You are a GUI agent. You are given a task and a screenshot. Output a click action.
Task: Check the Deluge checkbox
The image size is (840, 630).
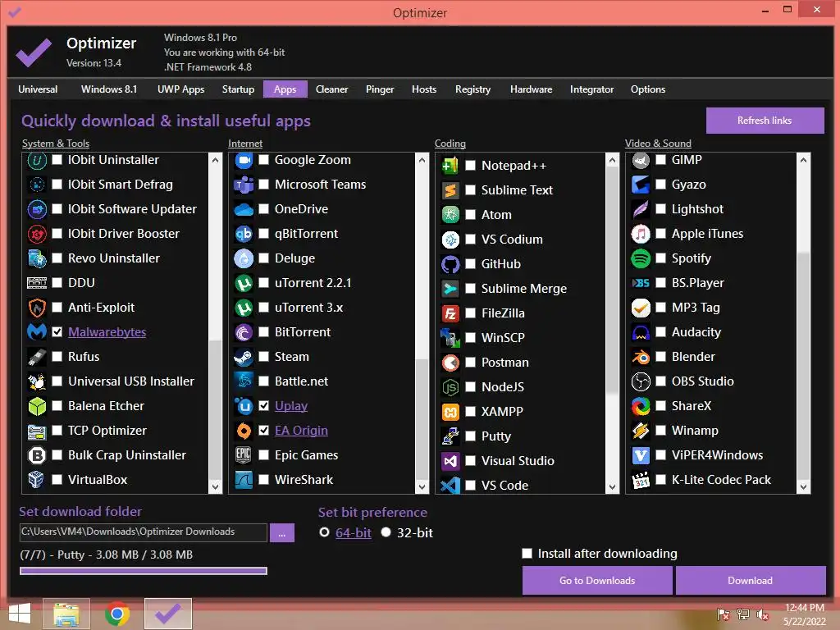(x=263, y=258)
